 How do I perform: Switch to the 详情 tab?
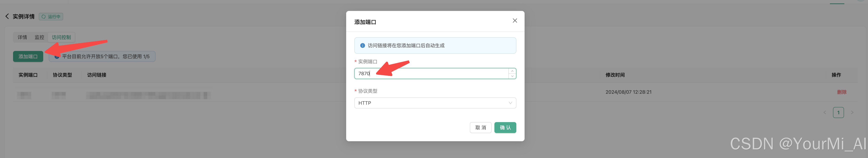point(22,37)
